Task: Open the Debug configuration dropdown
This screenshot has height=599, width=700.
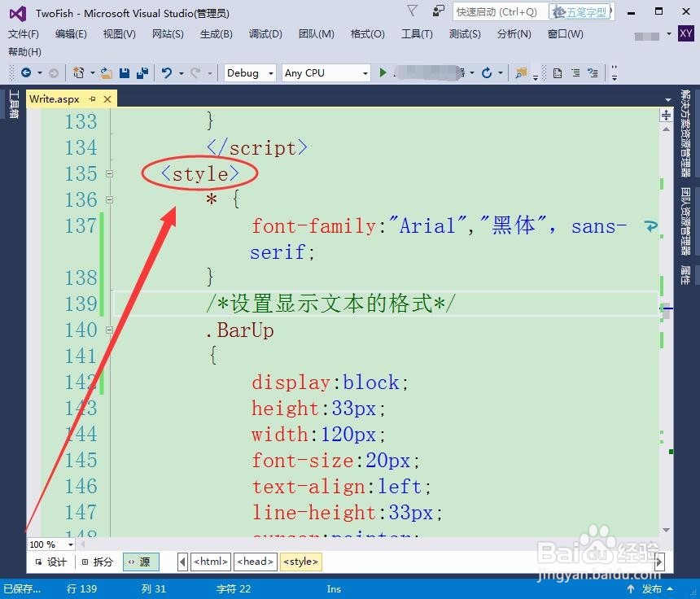Action: click(x=250, y=72)
